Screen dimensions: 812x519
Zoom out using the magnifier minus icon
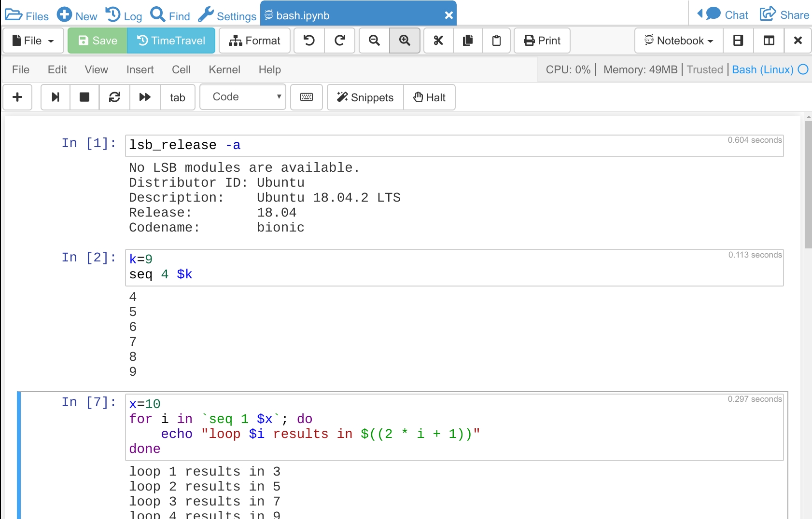point(374,41)
